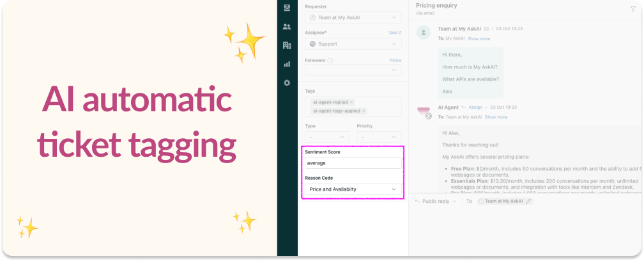
Task: Open the Public reply dropdown
Action: 435,202
